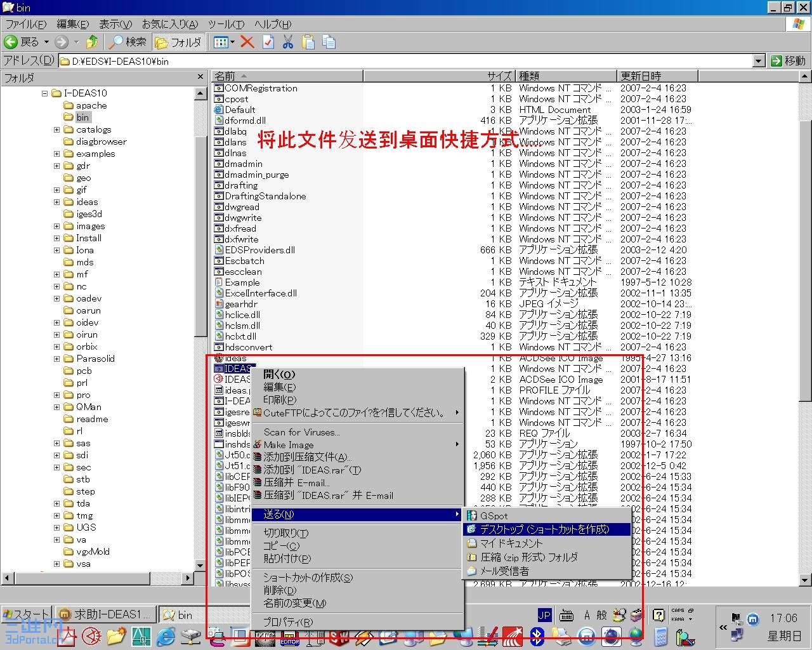Open Forward button history dropdown arrow
This screenshot has width=812, height=650.
pyautogui.click(x=77, y=42)
